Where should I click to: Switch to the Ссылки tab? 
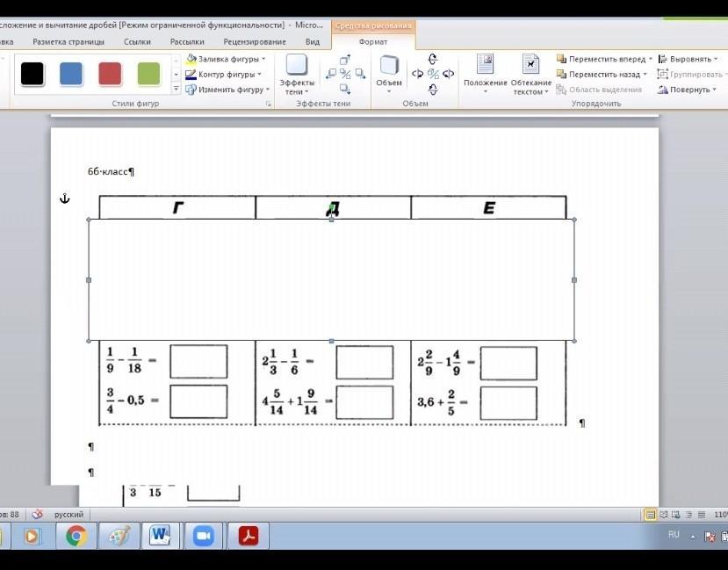pyautogui.click(x=137, y=42)
